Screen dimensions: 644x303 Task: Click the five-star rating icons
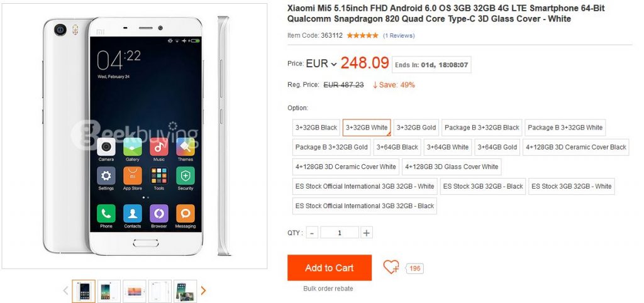coord(362,36)
